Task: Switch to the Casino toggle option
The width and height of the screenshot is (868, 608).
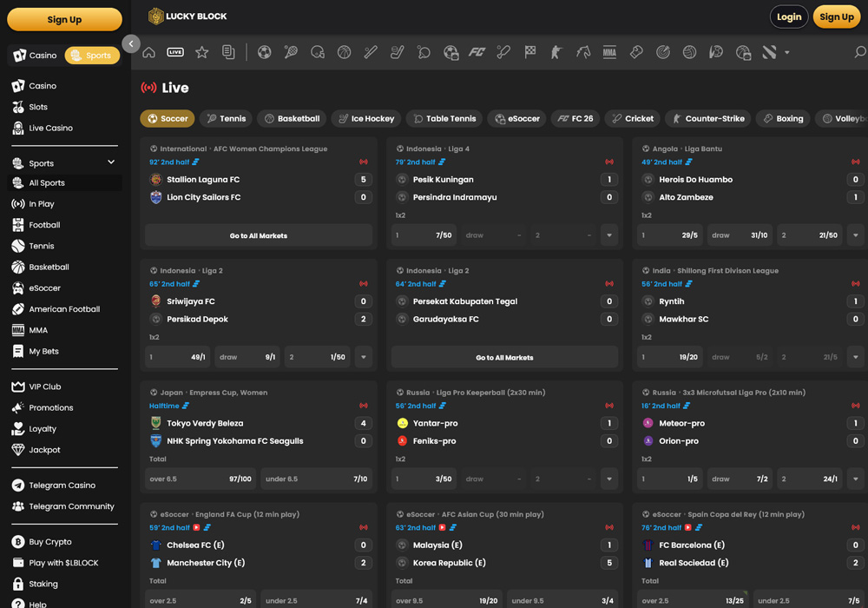Action: (x=36, y=56)
